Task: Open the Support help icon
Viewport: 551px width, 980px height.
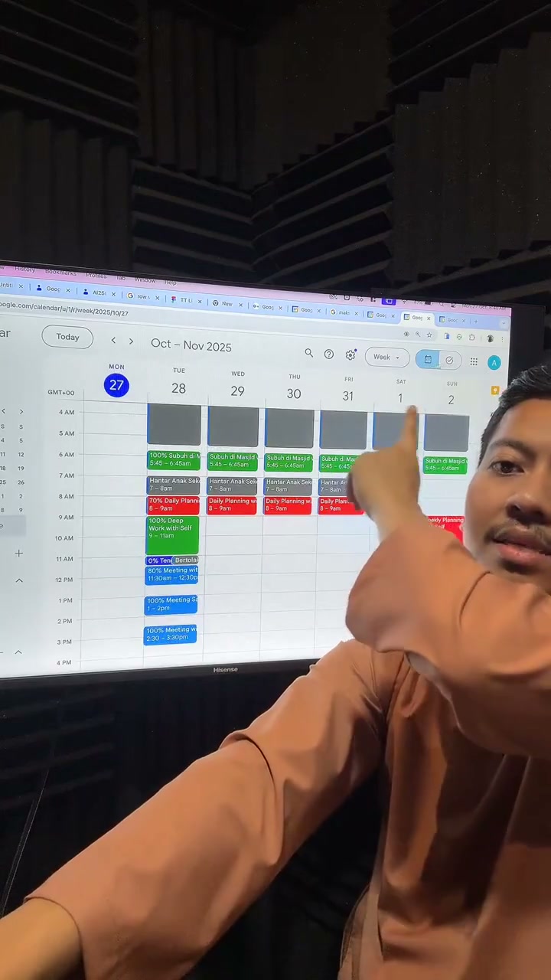Action: point(329,354)
